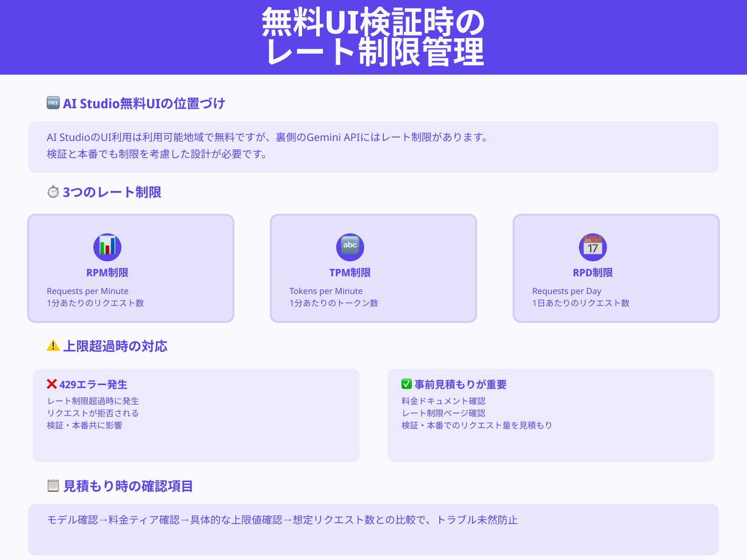Open the 料金ドキュメント確認 link
The width and height of the screenshot is (747, 560).
pos(443,400)
